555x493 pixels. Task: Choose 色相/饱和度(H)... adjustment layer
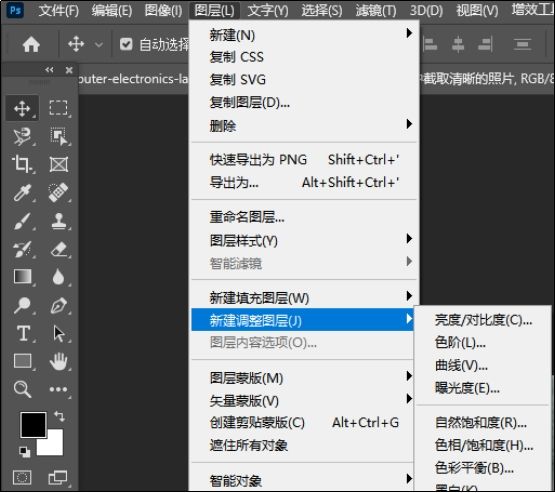pyautogui.click(x=483, y=445)
